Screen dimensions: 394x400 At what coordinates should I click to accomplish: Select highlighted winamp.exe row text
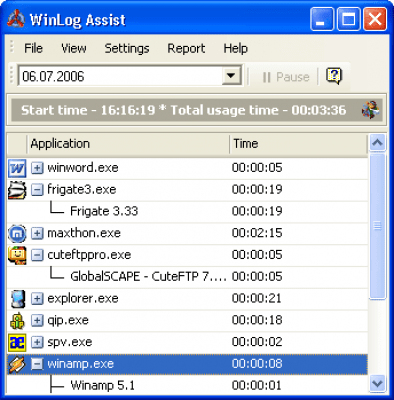80,364
